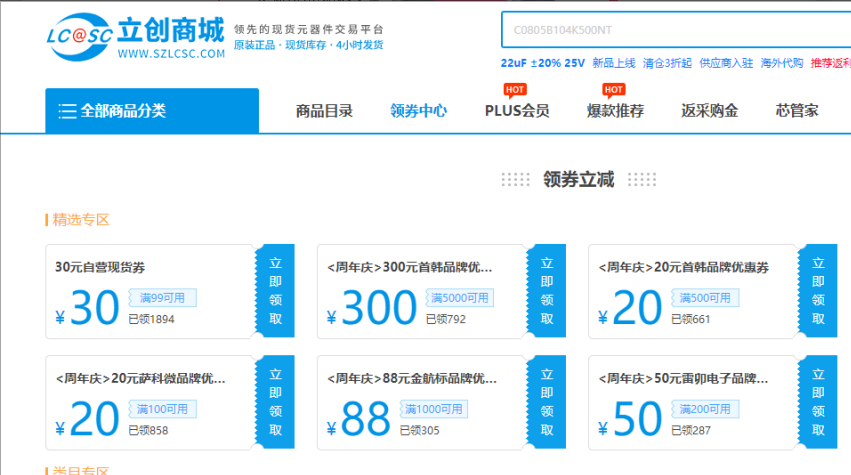Click the 满99可用 tag on 30元 coupon
The height and width of the screenshot is (475, 851).
point(163,297)
